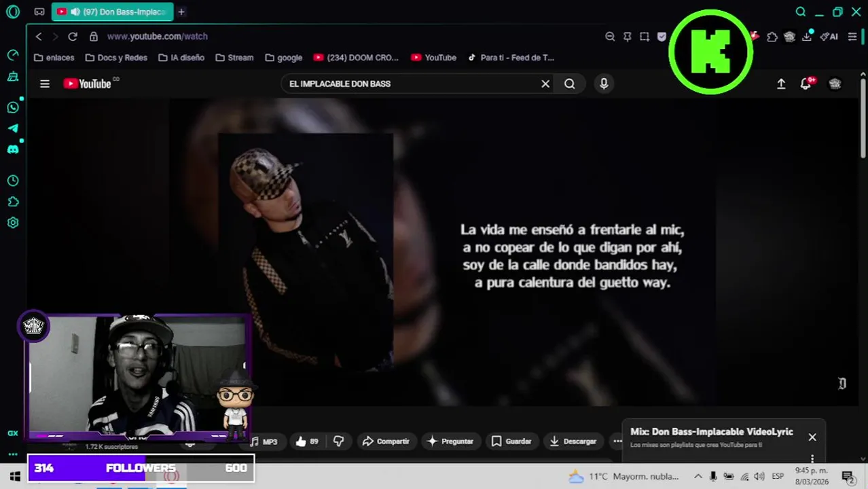
Task: Open the sidebar GX Control icon
Action: [13, 77]
